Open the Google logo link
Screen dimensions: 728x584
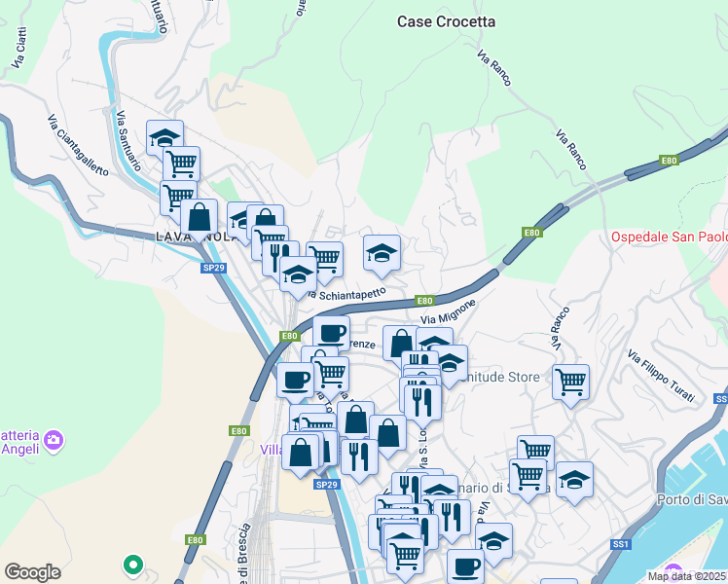32,572
